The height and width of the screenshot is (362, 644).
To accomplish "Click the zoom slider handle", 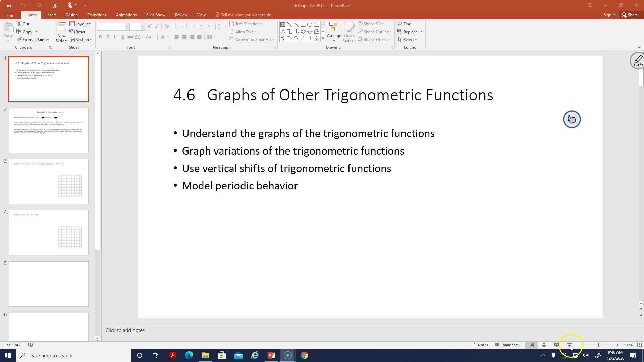I will point(598,345).
